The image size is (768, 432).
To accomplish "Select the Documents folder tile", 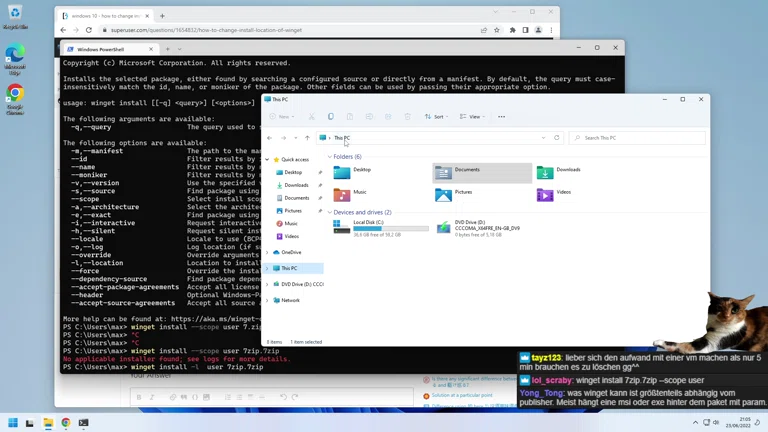I will tap(482, 173).
